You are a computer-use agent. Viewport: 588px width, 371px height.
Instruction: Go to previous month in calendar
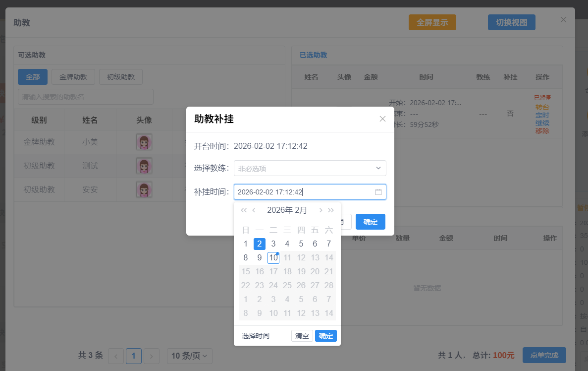tap(254, 210)
